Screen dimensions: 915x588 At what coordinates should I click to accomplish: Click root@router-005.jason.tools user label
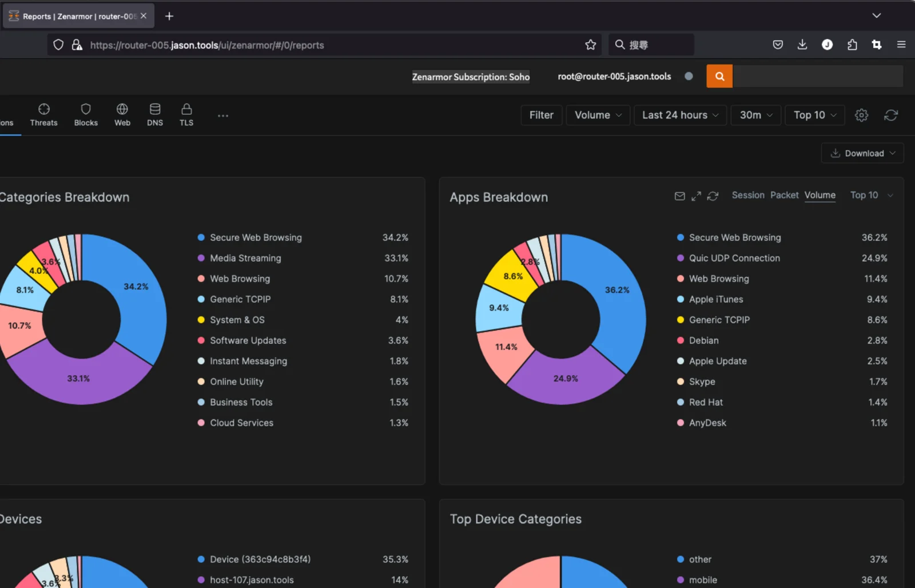pyautogui.click(x=614, y=76)
